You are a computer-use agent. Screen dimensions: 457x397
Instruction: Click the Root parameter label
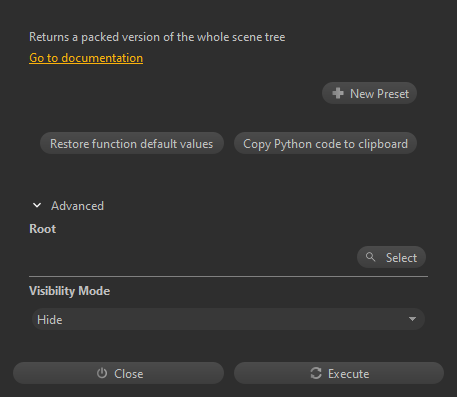43,229
